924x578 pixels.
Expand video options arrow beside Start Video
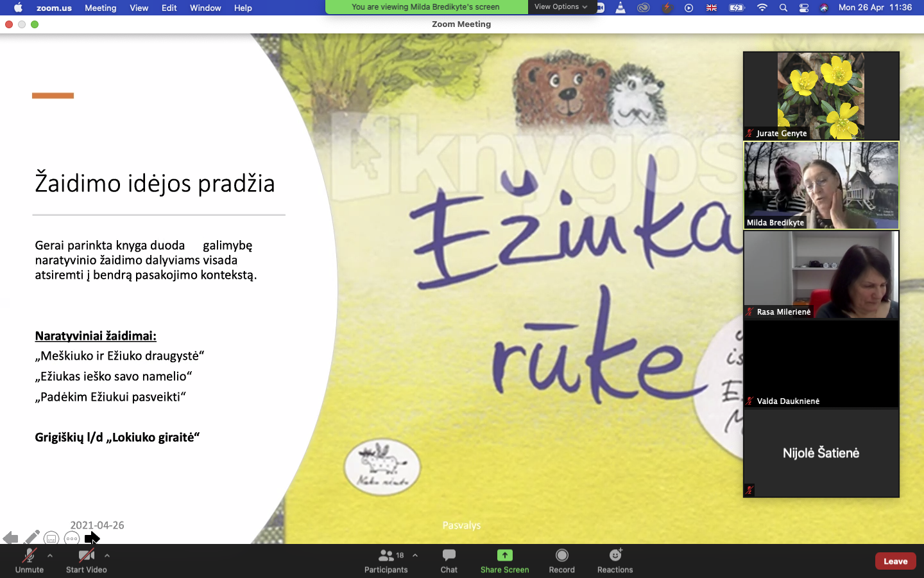[x=107, y=556]
